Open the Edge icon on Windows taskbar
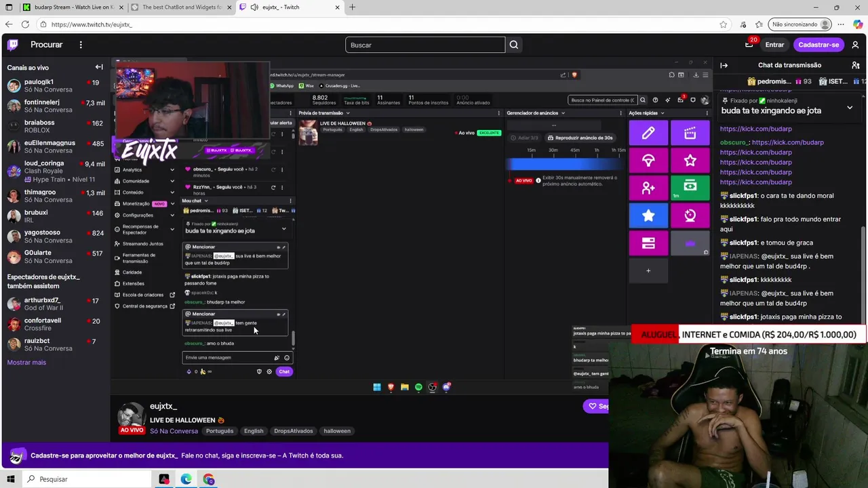Screen dimensions: 868x488 (x=186, y=479)
